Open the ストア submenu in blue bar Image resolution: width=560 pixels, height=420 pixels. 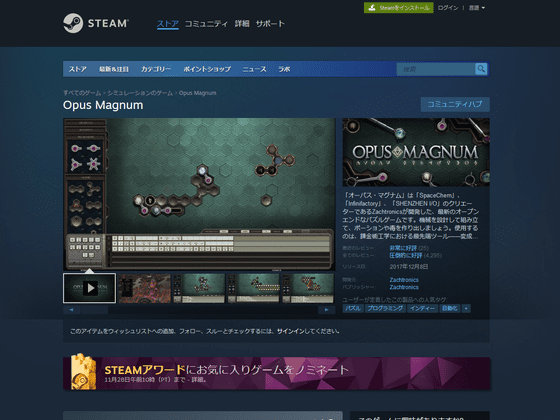coord(78,69)
